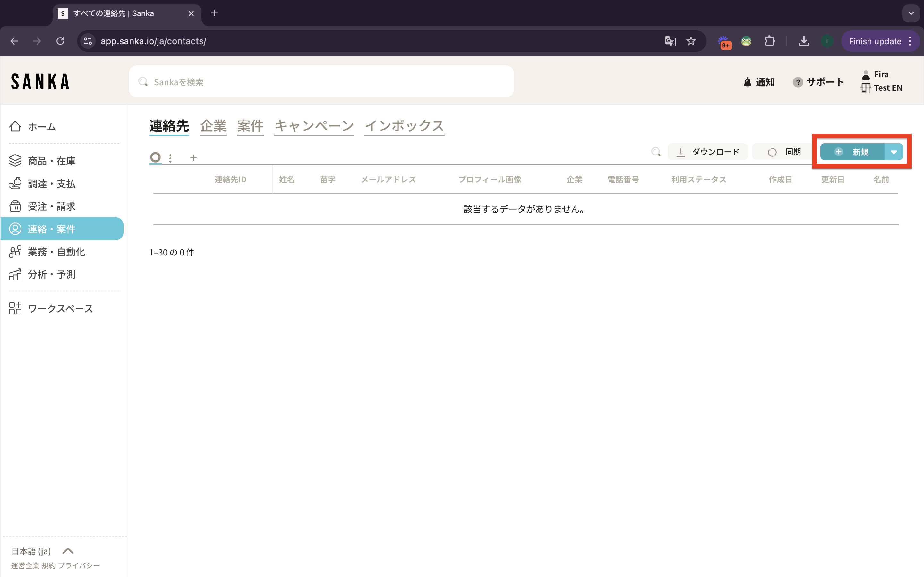This screenshot has height=577, width=924.
Task: Switch to the 企業 tab
Action: [213, 126]
